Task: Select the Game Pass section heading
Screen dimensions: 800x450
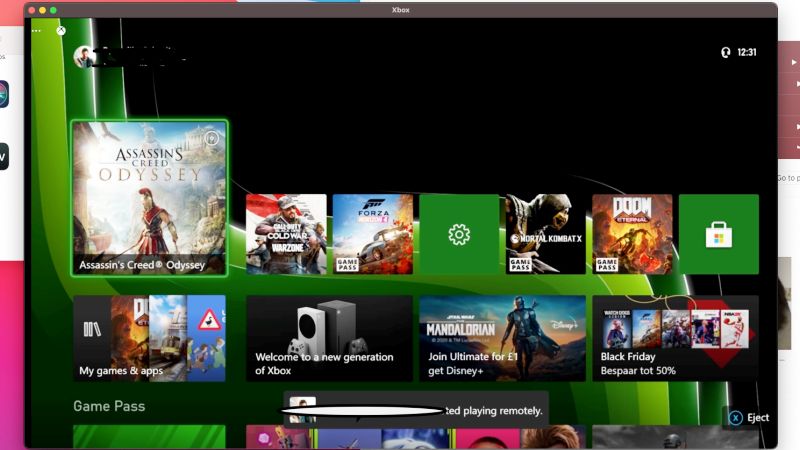Action: tap(109, 406)
